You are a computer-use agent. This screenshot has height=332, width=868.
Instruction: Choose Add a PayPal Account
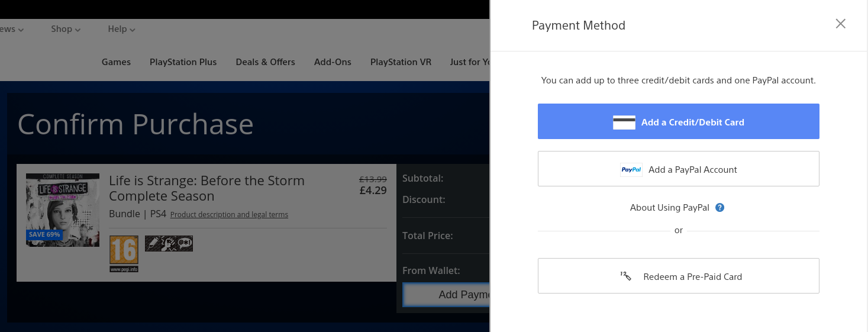coord(678,169)
